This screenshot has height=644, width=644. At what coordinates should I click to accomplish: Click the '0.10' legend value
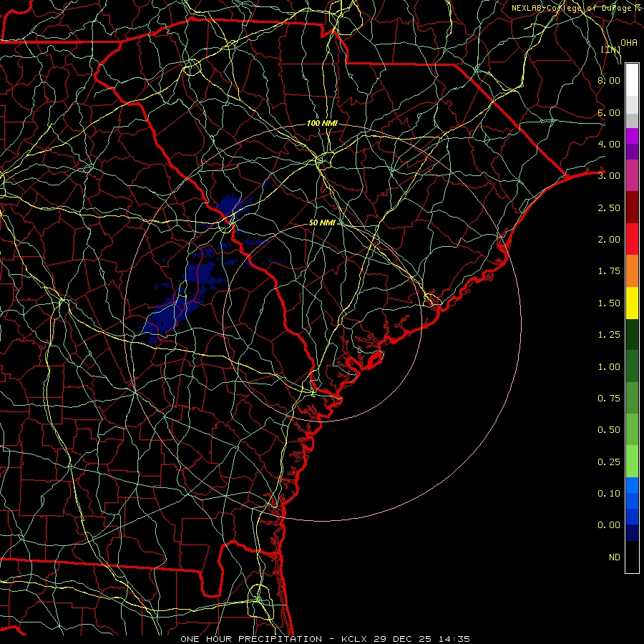point(609,494)
